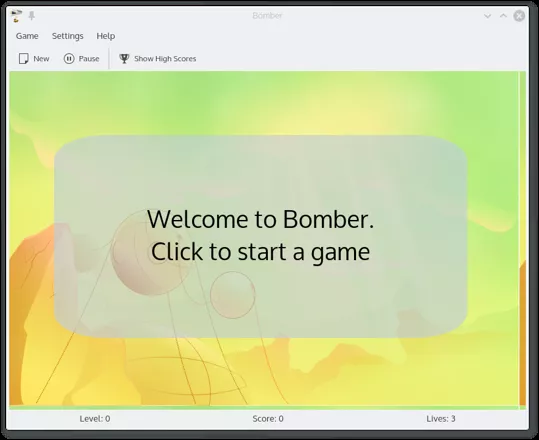Viewport: 539px width, 440px height.
Task: Click the Welcome to Bomber message
Action: (x=261, y=219)
